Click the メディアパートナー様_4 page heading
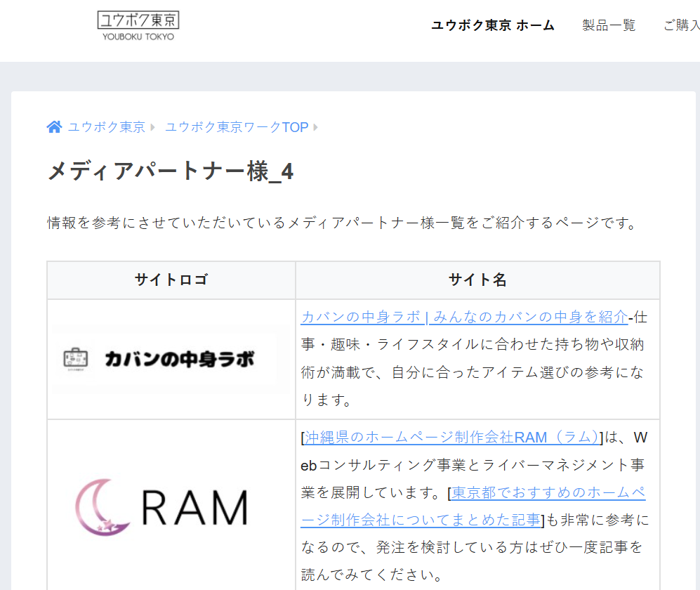Screen dimensions: 700x590 (170, 171)
